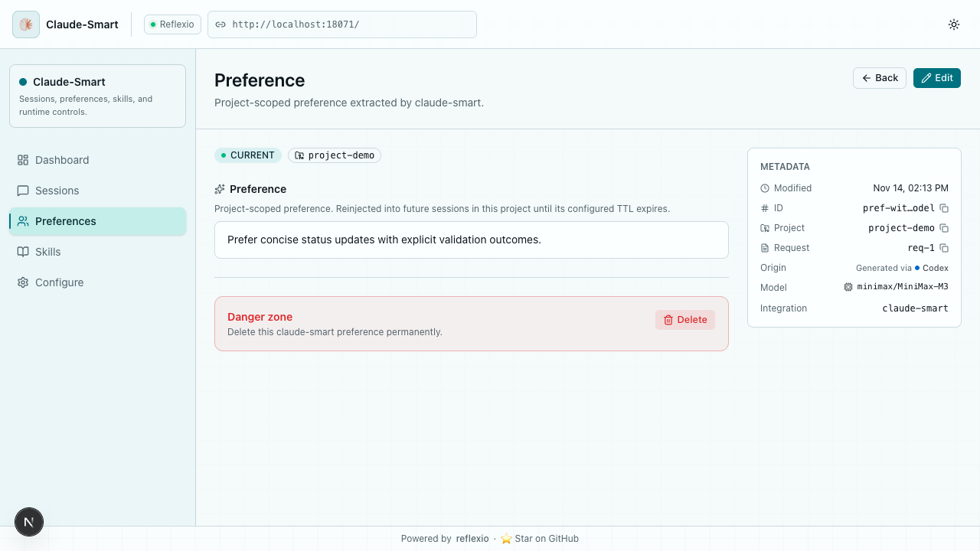Screen dimensions: 980x551
Task: Click the Next.js dev tools badge
Action: point(29,522)
